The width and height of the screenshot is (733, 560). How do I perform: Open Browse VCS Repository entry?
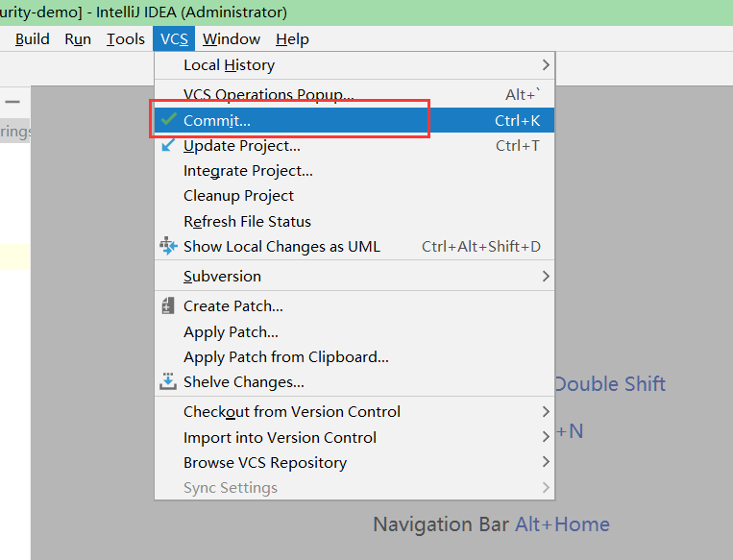354,462
